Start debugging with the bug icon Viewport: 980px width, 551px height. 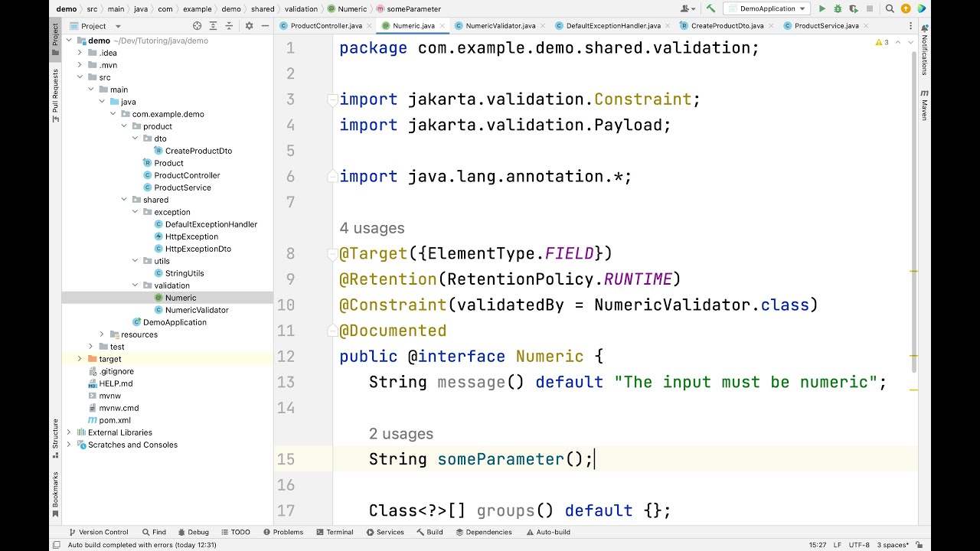(x=838, y=9)
